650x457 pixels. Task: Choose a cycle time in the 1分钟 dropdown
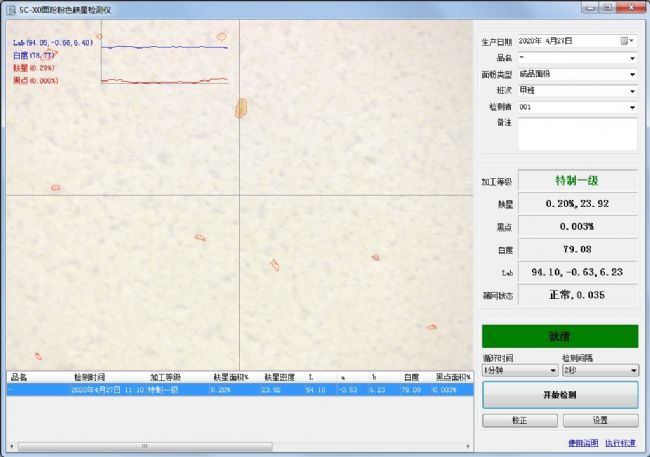pyautogui.click(x=518, y=370)
